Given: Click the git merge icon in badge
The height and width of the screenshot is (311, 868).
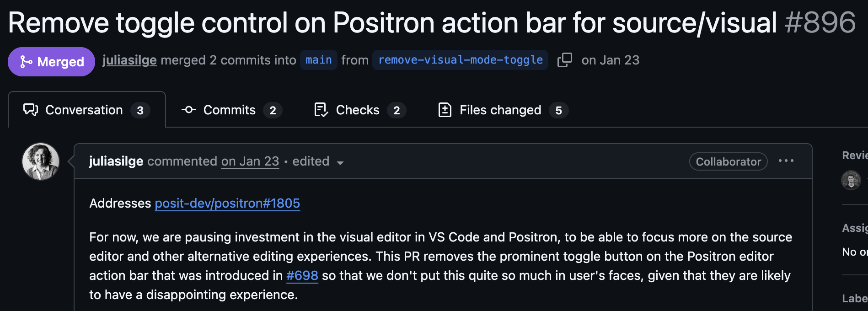Looking at the screenshot, I should 26,62.
